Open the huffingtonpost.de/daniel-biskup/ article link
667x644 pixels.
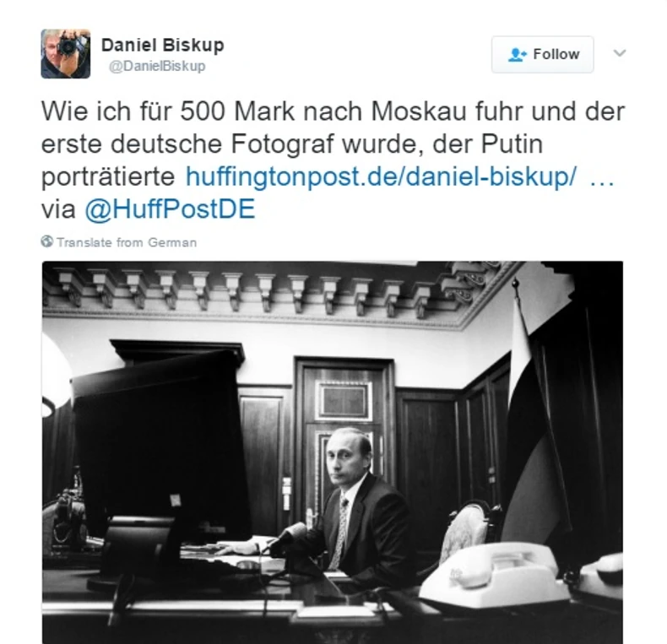[x=382, y=176]
